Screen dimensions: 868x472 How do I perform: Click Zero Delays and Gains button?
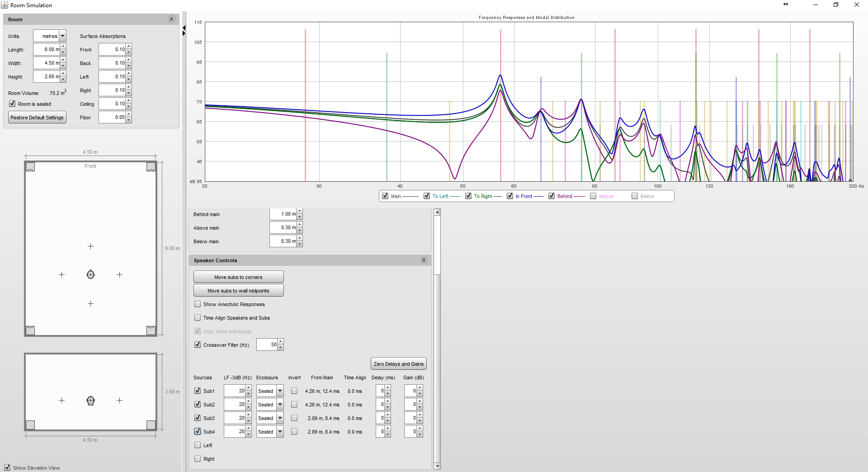[398, 364]
